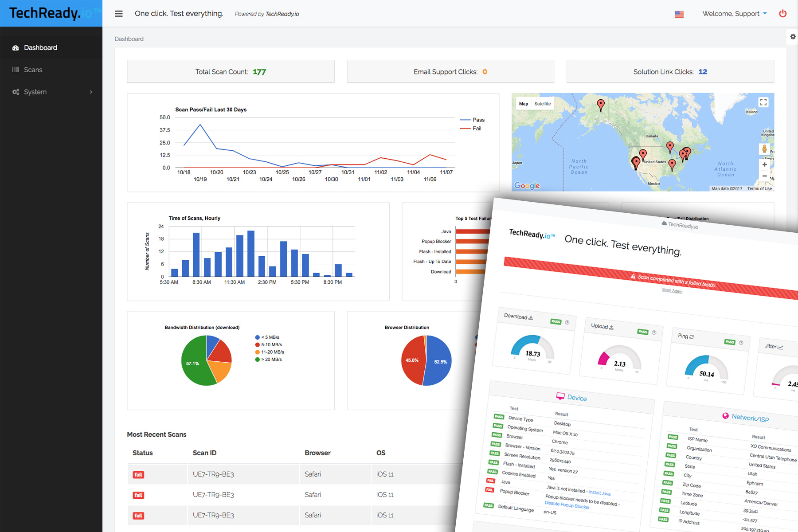Image resolution: width=798 pixels, height=532 pixels.
Task: Click the Popup Blocker FAIL badge
Action: point(490,490)
